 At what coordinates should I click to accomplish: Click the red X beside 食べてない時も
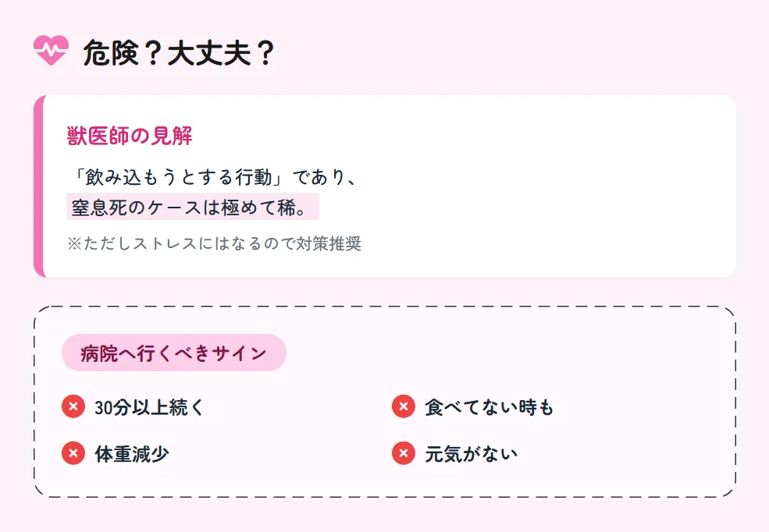pyautogui.click(x=403, y=406)
